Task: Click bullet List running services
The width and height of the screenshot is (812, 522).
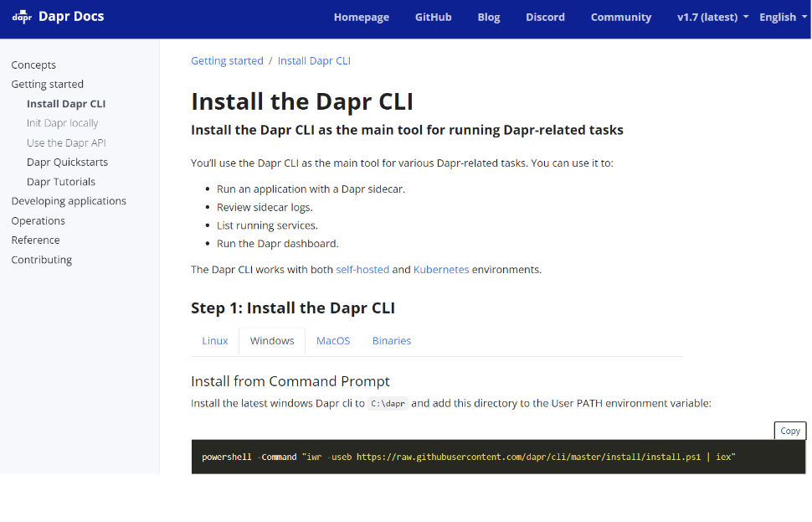Action: (x=267, y=225)
